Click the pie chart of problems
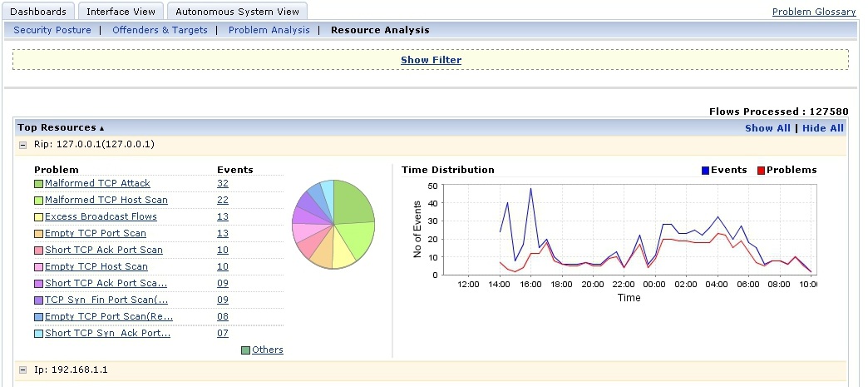 (333, 225)
